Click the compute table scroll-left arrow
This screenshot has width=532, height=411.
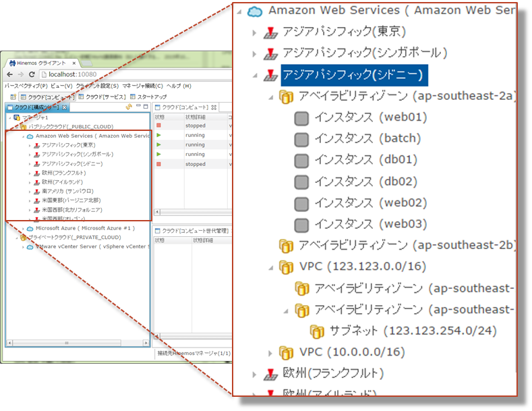(157, 212)
